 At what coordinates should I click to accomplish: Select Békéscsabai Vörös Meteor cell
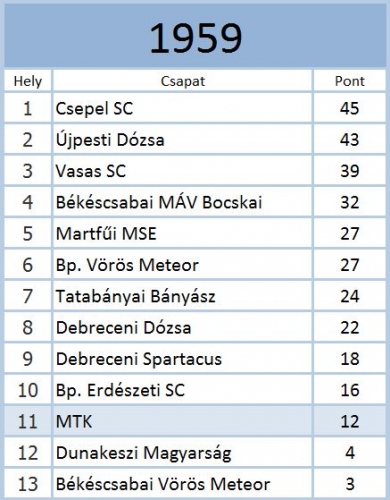click(x=182, y=484)
